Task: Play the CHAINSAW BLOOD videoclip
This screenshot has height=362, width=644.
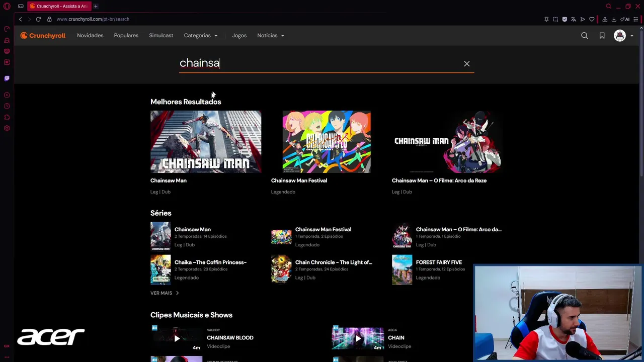Action: pos(177,338)
